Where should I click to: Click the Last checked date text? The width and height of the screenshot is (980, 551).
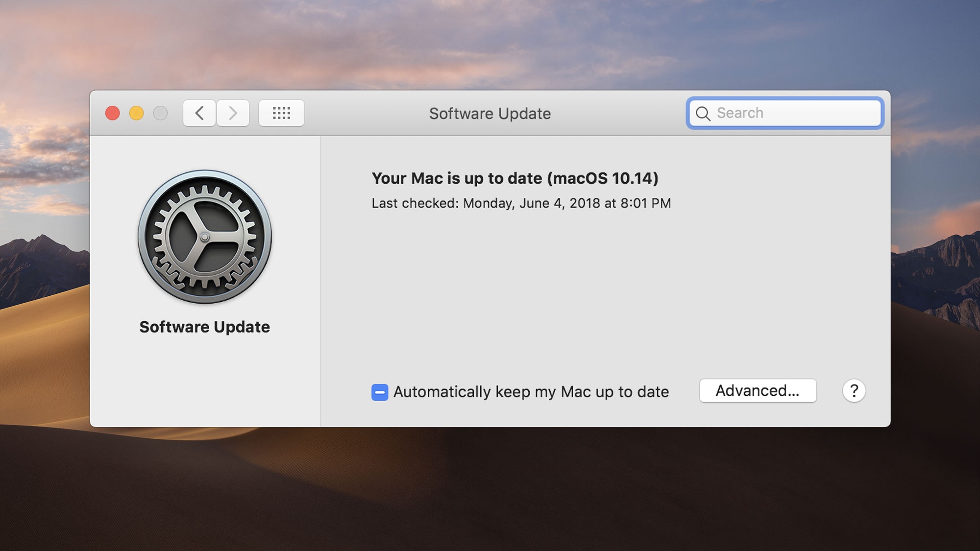(x=521, y=203)
